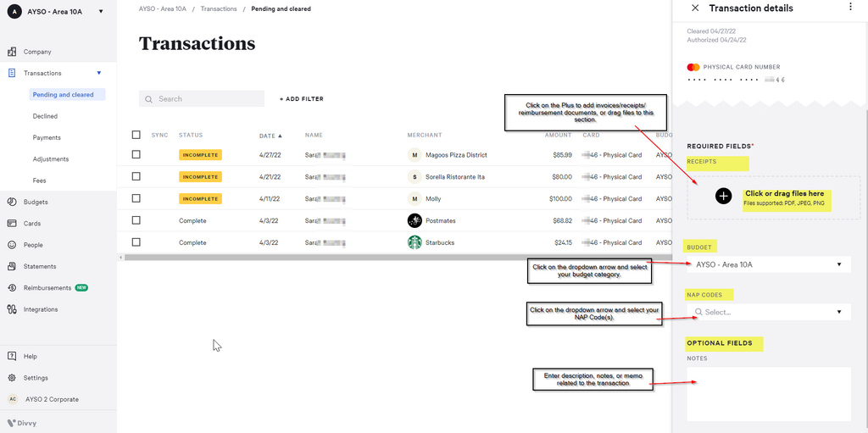Open the three-dot menu in Transaction details

[x=850, y=8]
